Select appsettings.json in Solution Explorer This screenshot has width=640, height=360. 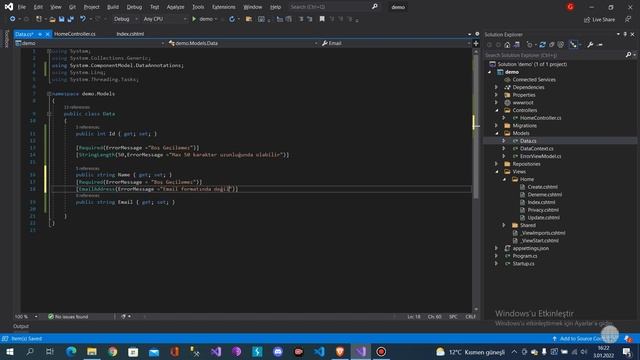click(x=531, y=249)
